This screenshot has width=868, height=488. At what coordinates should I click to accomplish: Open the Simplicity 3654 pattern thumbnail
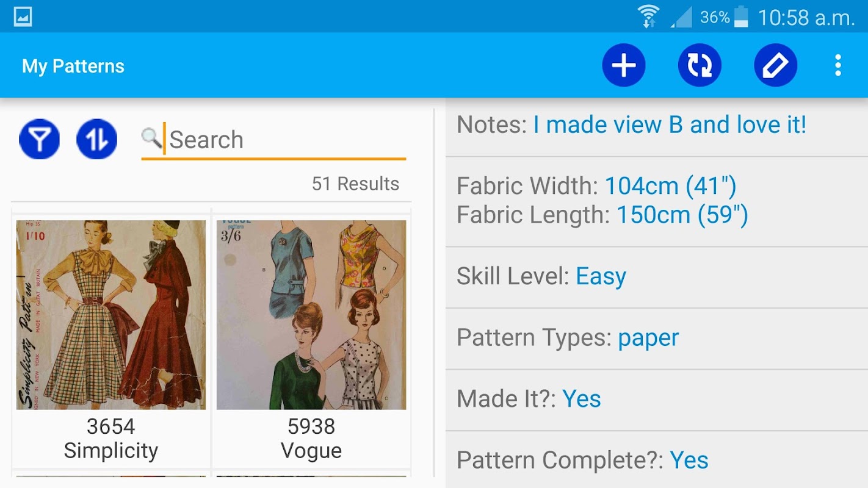click(x=111, y=315)
